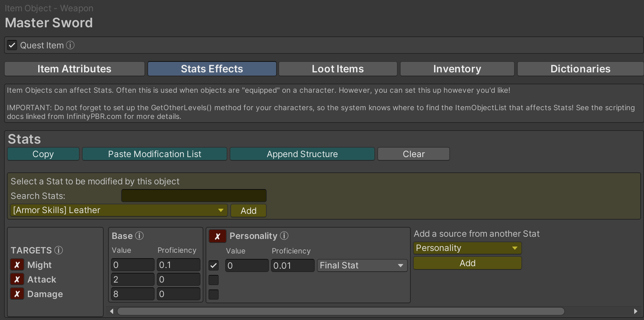Open the Final Stat dropdown
The width and height of the screenshot is (644, 320).
(362, 265)
